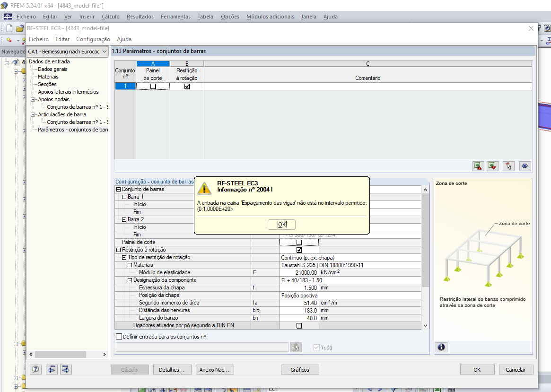Collapse Tipo de restrição de rotação node

coord(124,257)
